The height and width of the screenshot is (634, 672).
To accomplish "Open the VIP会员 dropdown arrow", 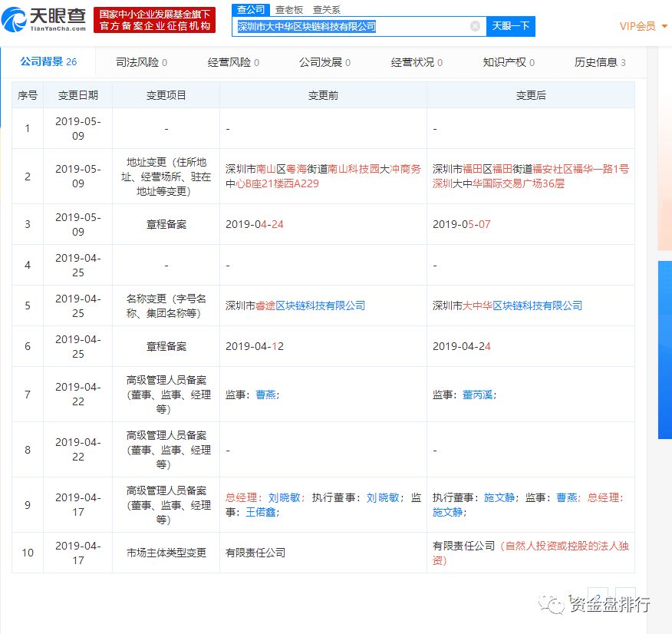I will click(x=665, y=27).
